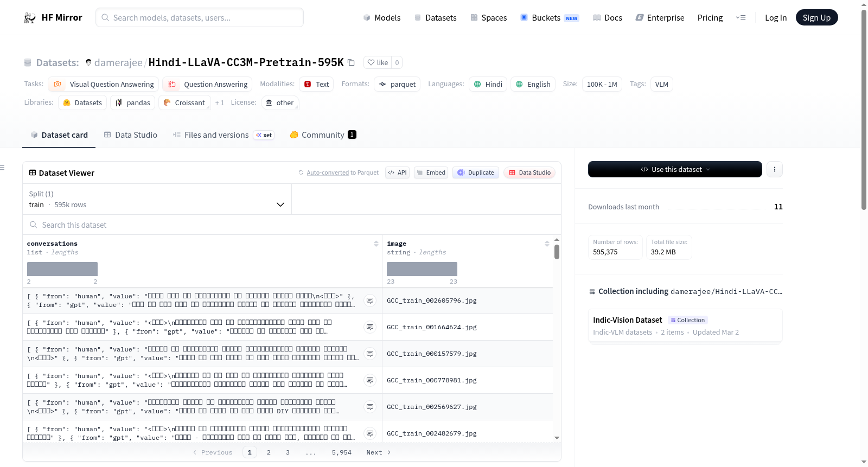
Task: Click the HF Mirror logo icon
Action: [x=30, y=18]
